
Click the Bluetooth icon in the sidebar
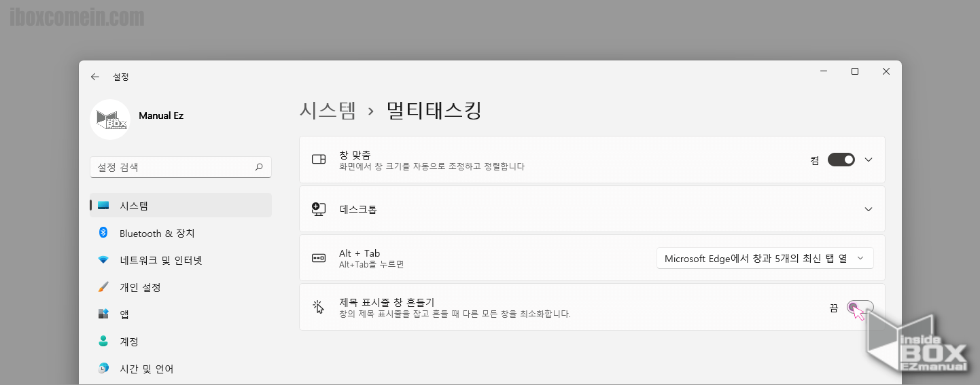103,233
